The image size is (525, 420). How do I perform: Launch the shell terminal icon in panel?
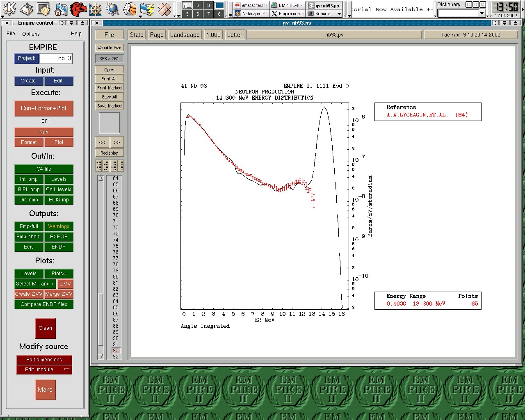point(43,9)
